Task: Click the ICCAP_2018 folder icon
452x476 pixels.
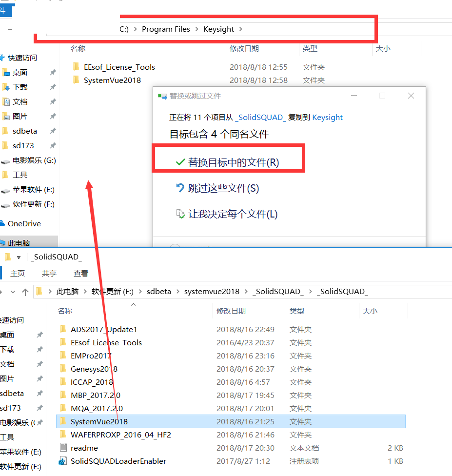Action: (x=63, y=382)
